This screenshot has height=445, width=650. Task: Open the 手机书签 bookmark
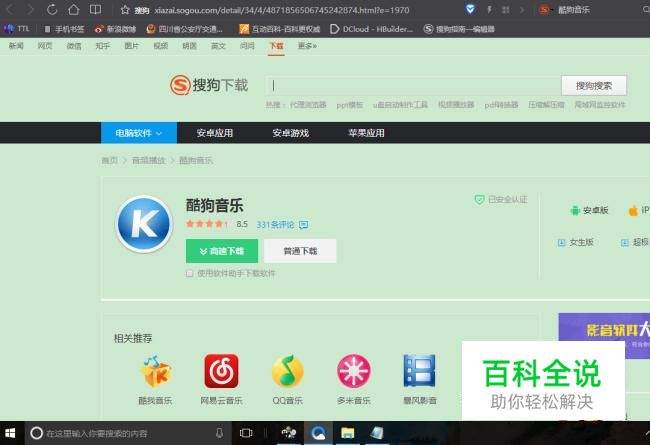point(65,29)
